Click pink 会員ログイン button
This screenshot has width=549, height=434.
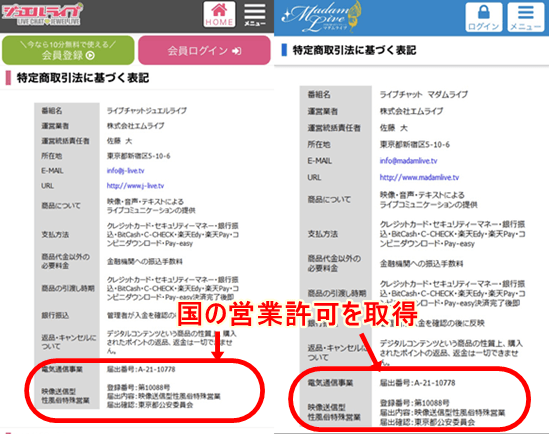tap(204, 50)
